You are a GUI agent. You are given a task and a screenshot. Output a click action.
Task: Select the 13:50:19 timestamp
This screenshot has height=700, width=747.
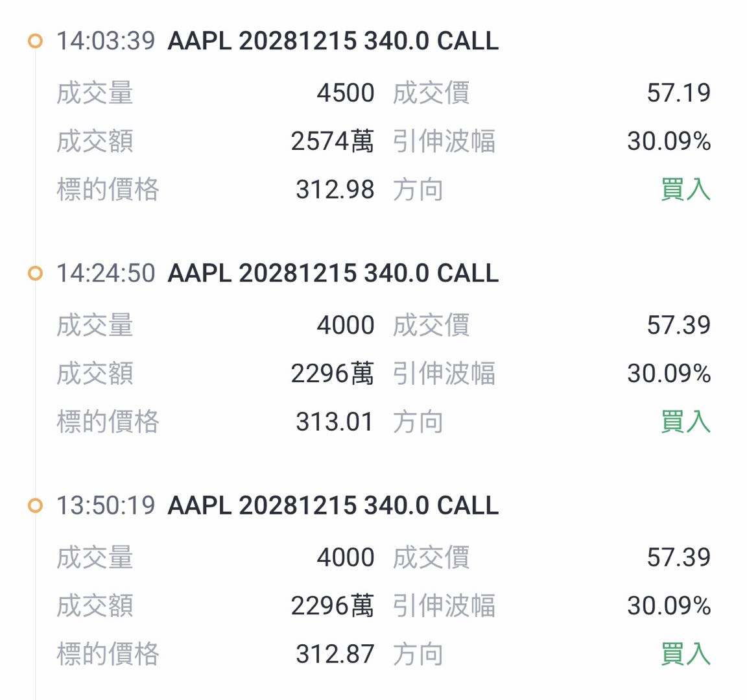[x=106, y=505]
